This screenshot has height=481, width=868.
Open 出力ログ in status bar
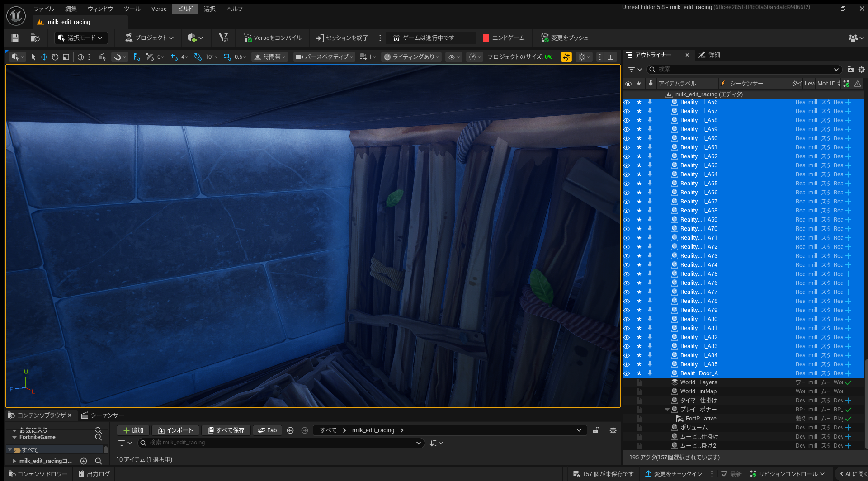[94, 474]
